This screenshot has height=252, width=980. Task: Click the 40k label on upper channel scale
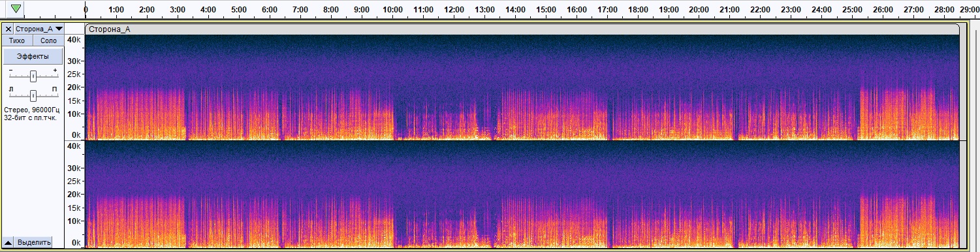74,40
